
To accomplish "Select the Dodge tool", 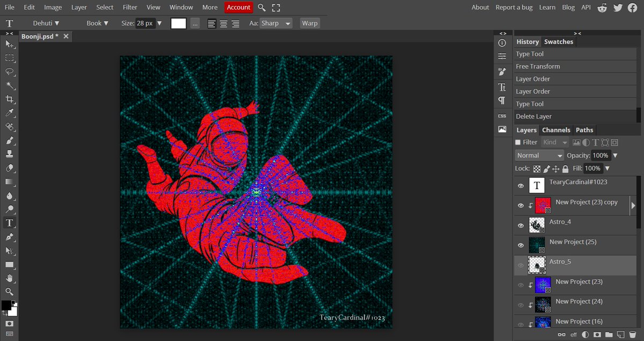I will point(10,209).
